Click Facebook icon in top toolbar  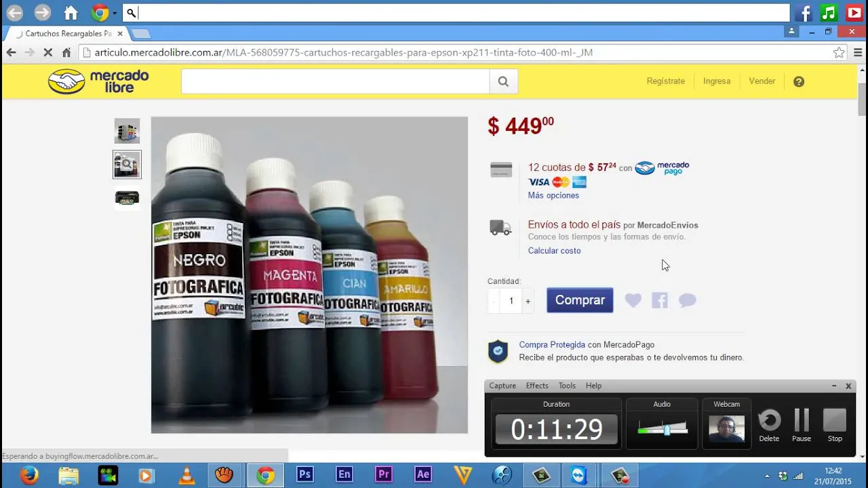(x=804, y=12)
